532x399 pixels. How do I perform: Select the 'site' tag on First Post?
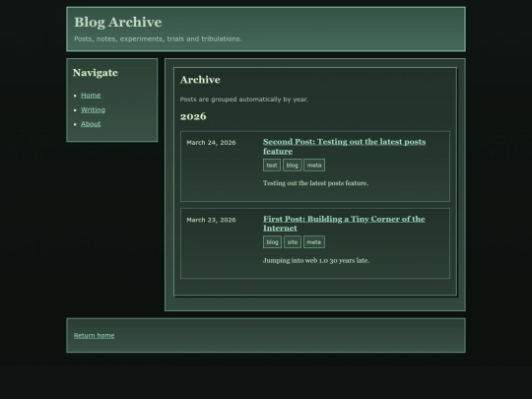tap(293, 242)
